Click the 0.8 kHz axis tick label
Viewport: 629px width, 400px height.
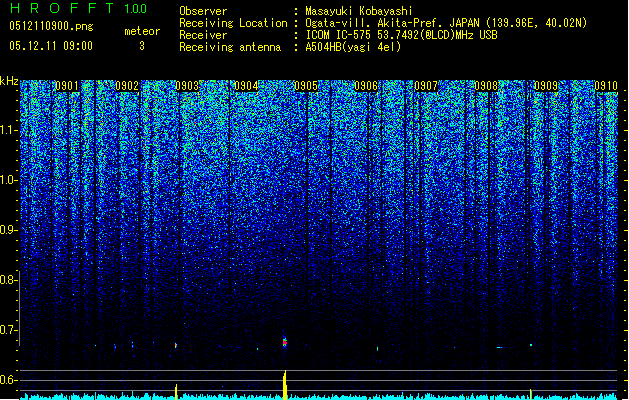pyautogui.click(x=7, y=280)
